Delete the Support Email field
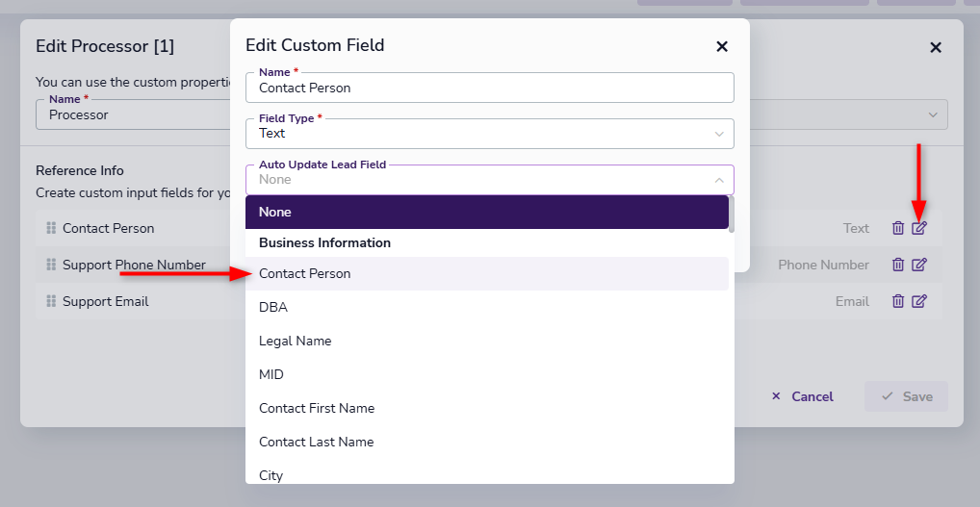980x507 pixels. (x=897, y=301)
